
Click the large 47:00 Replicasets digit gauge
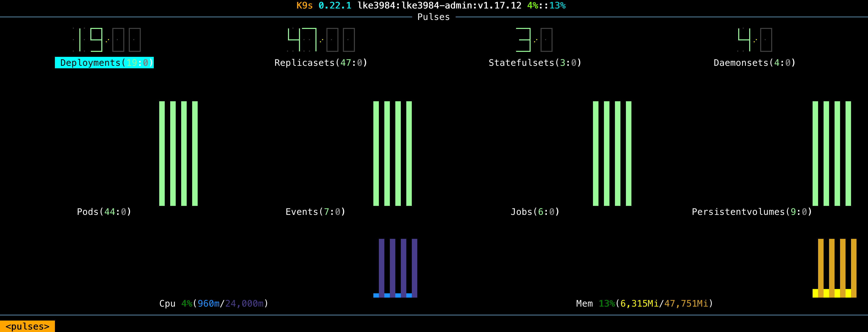tap(321, 40)
